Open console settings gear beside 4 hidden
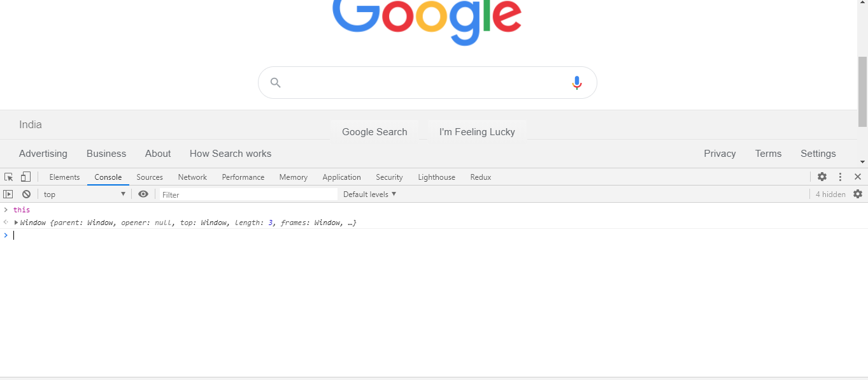Viewport: 868px width, 380px height. 858,194
